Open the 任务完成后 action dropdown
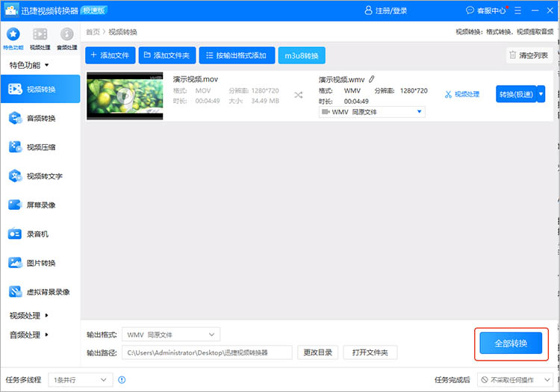 pos(515,380)
